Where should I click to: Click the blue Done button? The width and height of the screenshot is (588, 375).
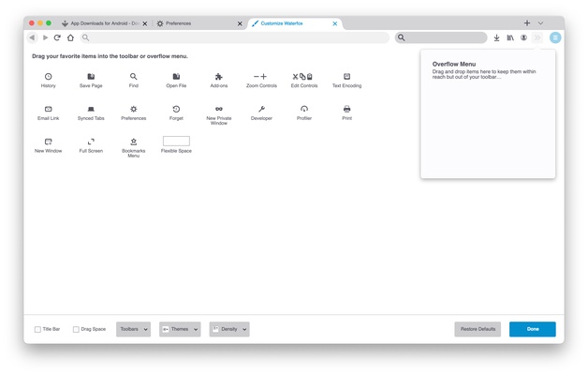(x=533, y=329)
